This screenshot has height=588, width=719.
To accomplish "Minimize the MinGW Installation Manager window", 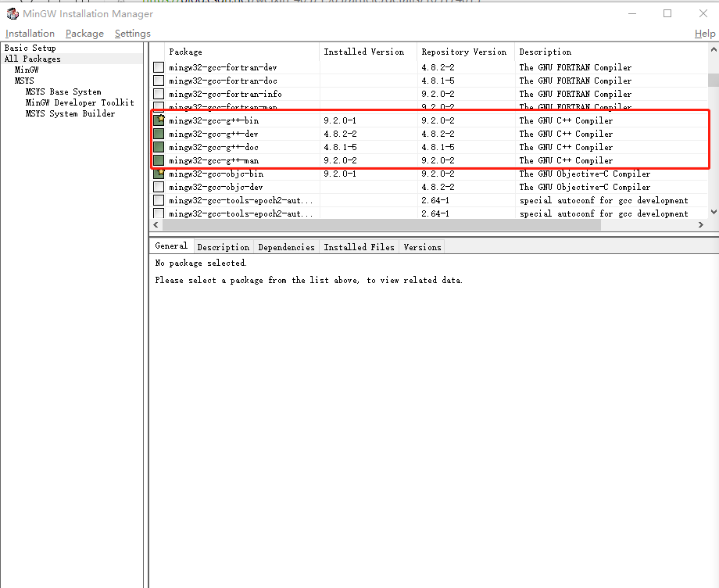I will click(632, 14).
